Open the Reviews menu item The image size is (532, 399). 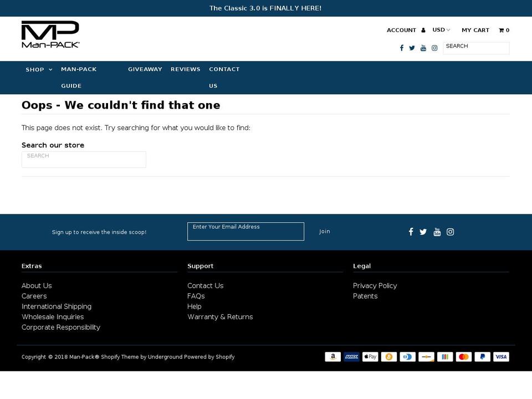(186, 69)
